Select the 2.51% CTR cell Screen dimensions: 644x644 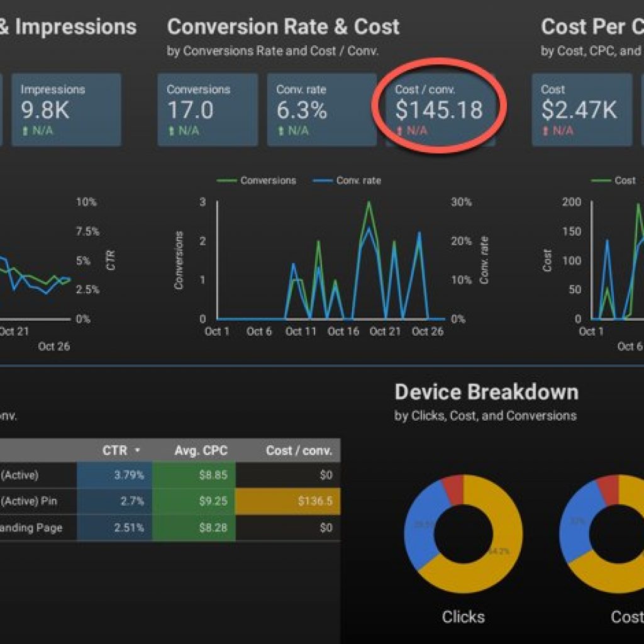click(x=114, y=528)
